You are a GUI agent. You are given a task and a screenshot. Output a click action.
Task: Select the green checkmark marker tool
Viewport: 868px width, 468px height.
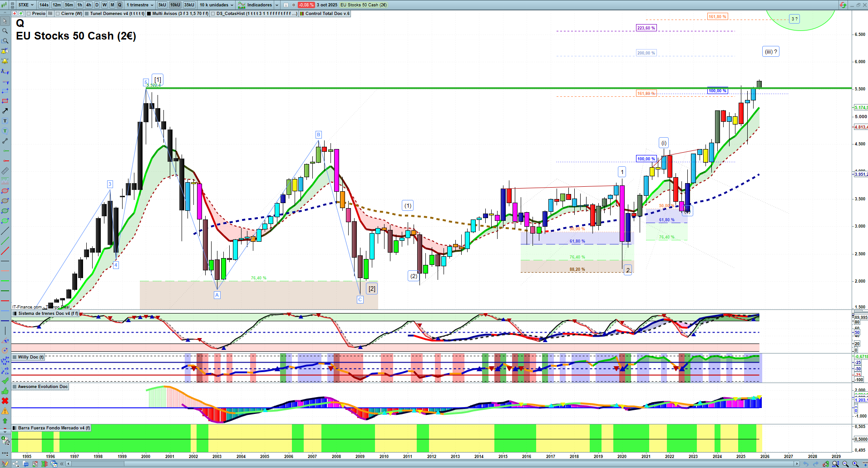coord(5,381)
